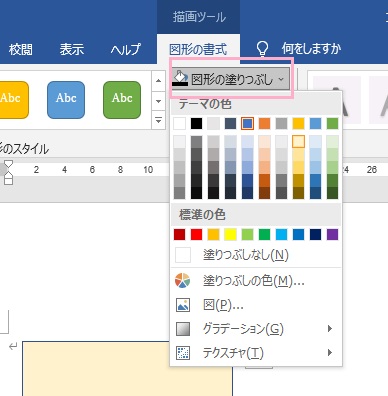Expand グラデーション submenu arrow
The height and width of the screenshot is (396, 388).
point(330,329)
